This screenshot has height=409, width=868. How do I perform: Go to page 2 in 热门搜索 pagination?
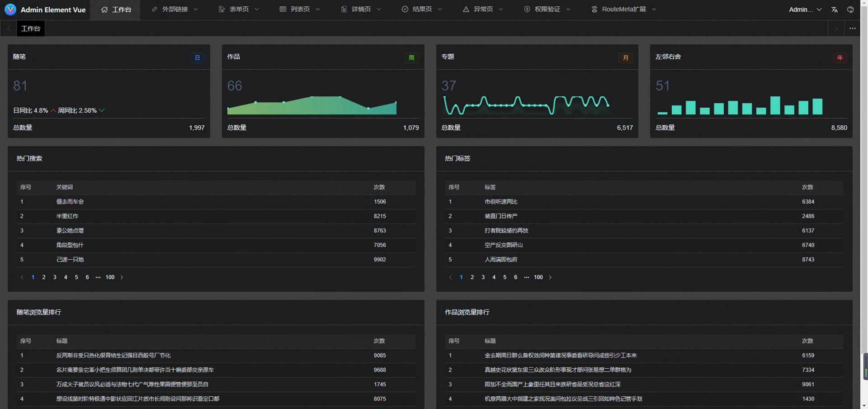coord(44,277)
